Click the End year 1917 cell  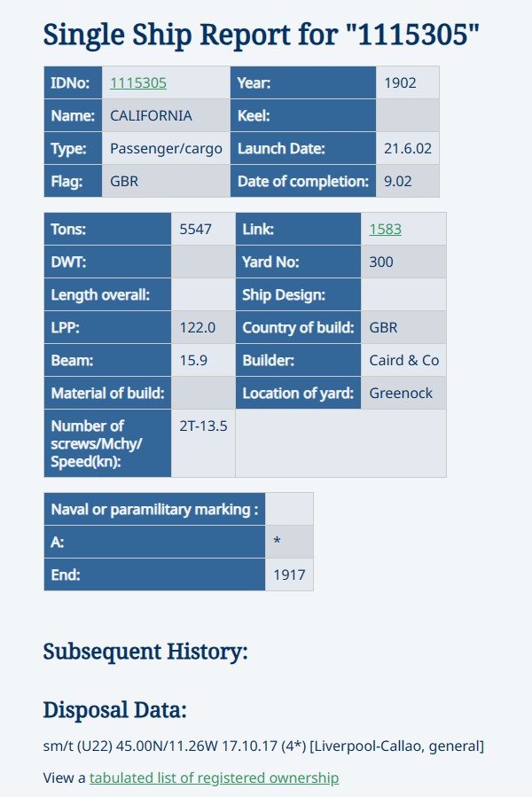[289, 574]
